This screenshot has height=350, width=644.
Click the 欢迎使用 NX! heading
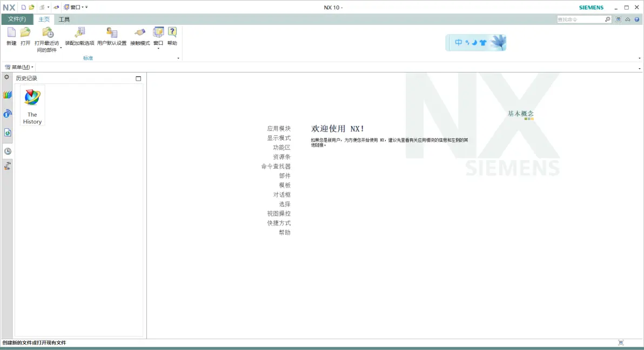[x=338, y=129]
